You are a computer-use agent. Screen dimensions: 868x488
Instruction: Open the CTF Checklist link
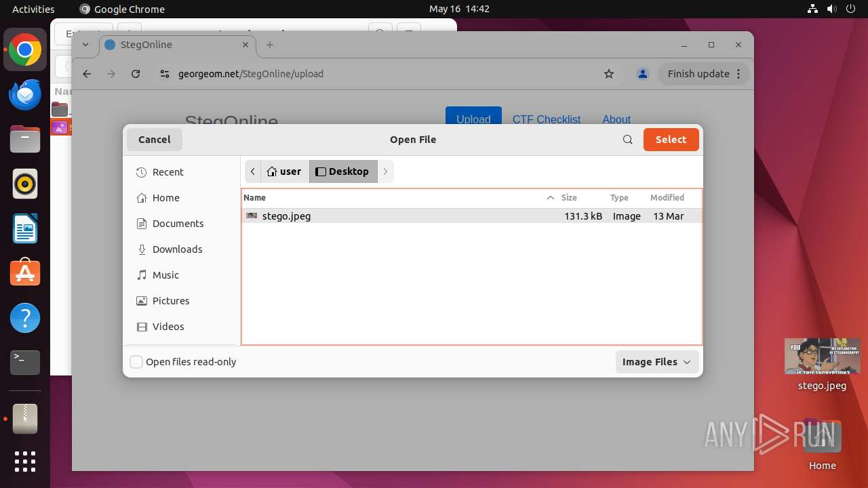547,119
